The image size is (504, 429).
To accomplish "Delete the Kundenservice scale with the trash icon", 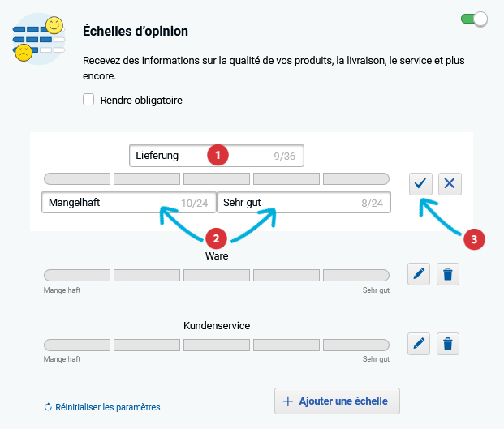I will (448, 344).
